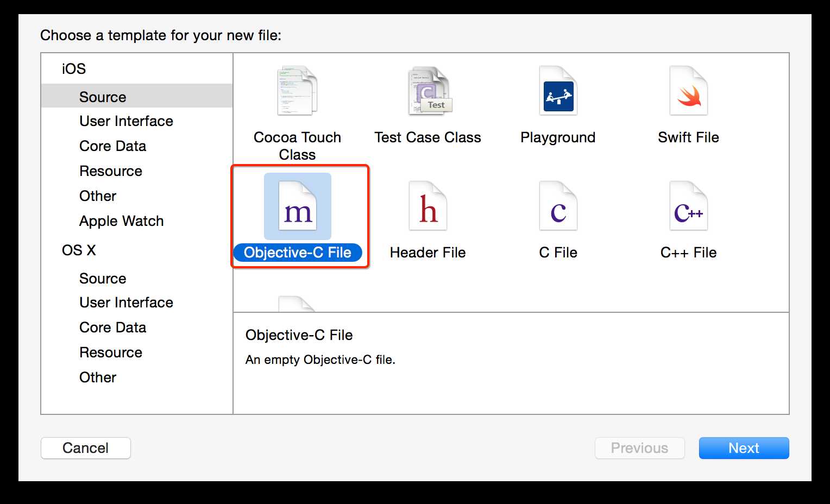This screenshot has height=504, width=830.
Task: Click the Swift File label
Action: pos(688,137)
